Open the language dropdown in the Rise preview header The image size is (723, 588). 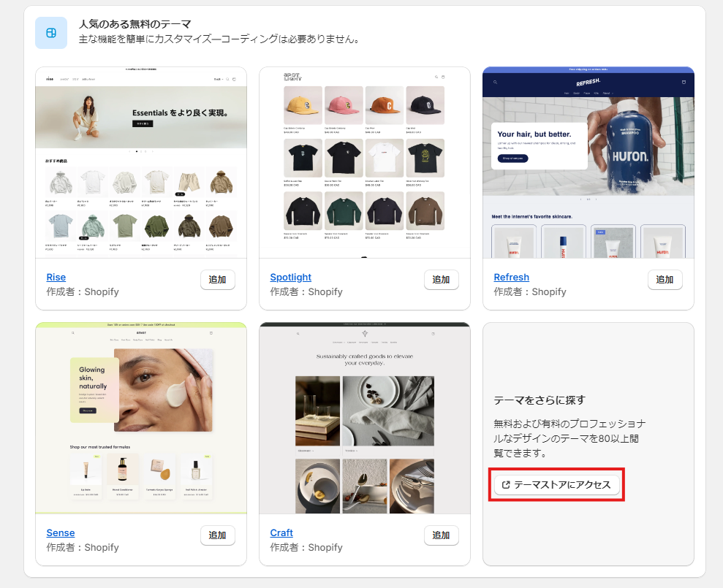(220, 80)
